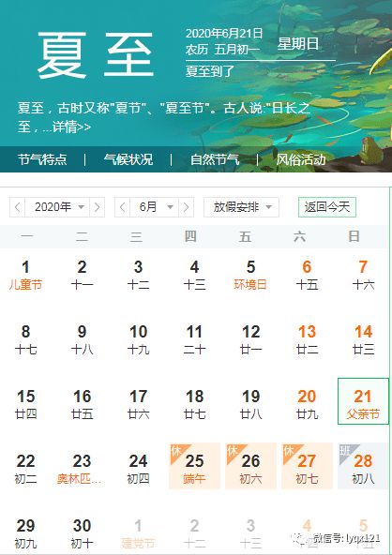Open the 6月 month dropdown
Image resolution: width=392 pixels, height=555 pixels.
click(155, 207)
